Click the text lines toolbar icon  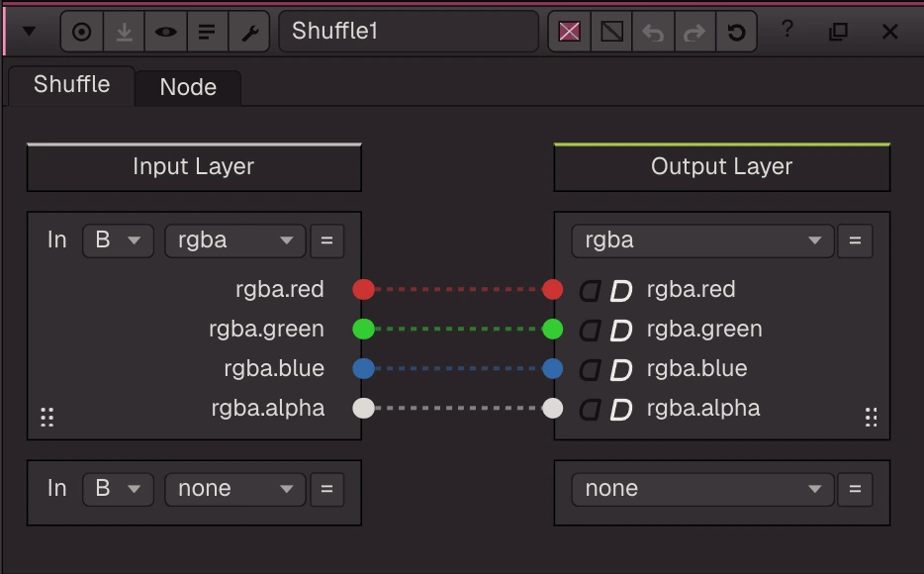[207, 32]
